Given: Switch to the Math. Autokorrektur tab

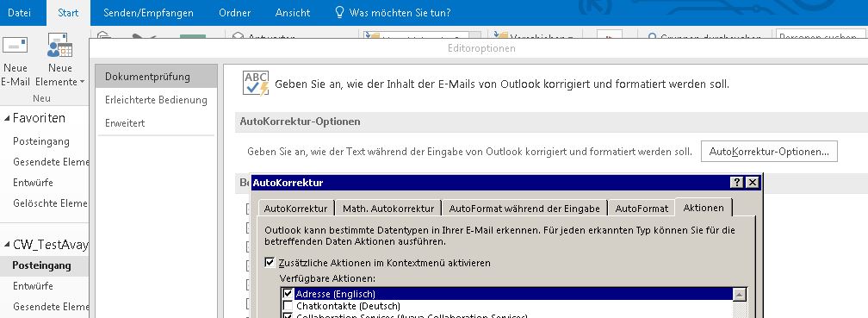Looking at the screenshot, I should (x=388, y=209).
